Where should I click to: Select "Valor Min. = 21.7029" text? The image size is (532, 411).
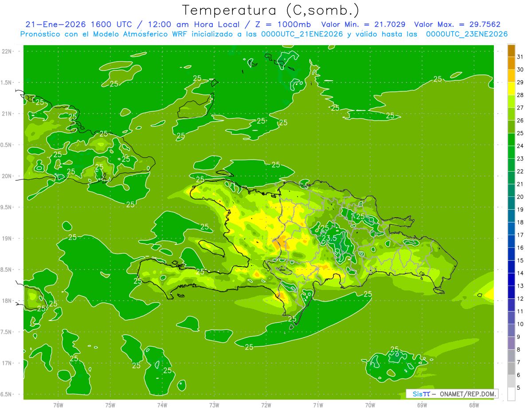pyautogui.click(x=363, y=24)
